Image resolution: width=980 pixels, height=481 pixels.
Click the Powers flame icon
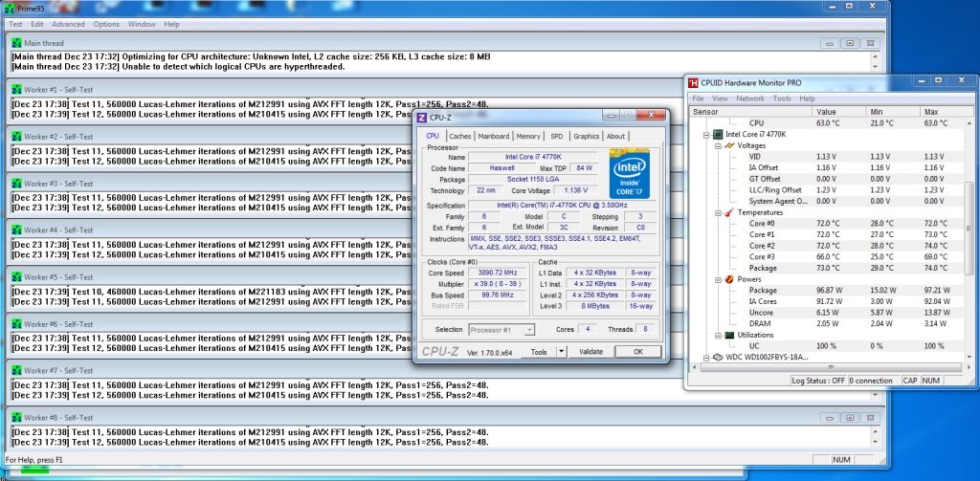pos(729,279)
